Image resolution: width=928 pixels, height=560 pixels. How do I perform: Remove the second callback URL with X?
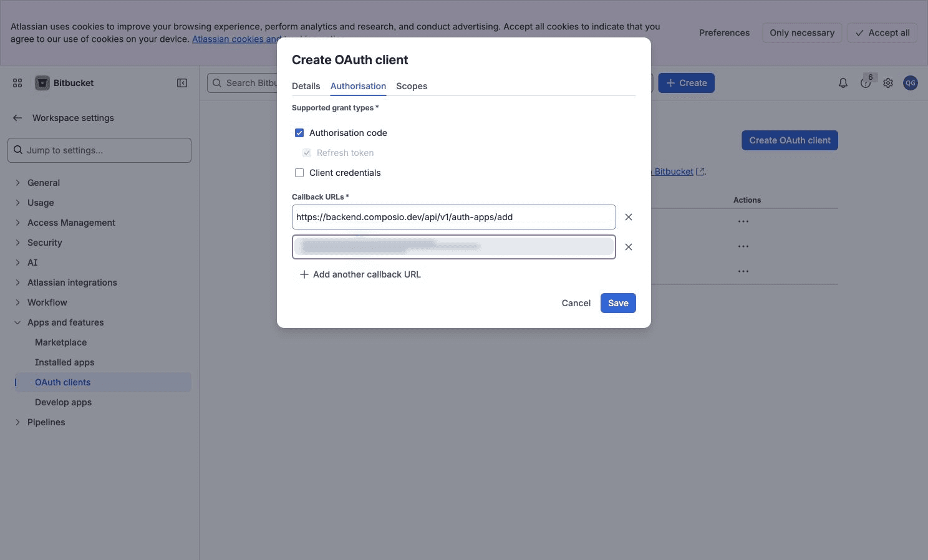point(629,247)
